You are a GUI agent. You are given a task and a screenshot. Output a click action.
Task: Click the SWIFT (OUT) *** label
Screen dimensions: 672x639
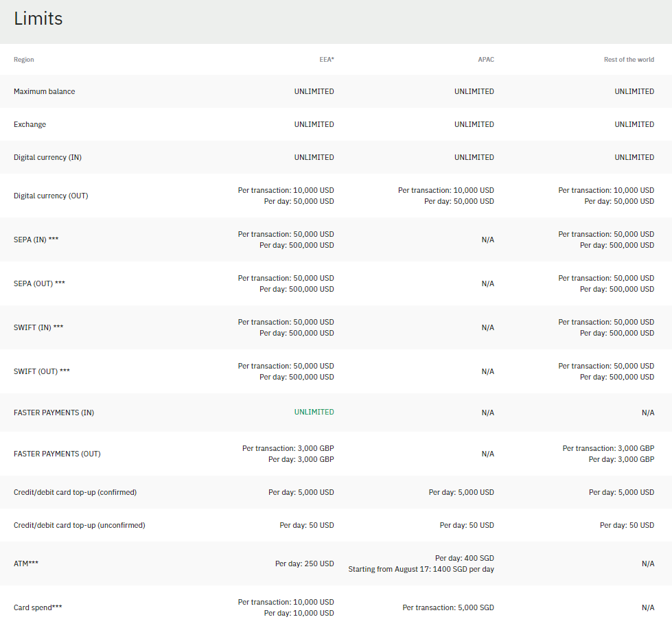[42, 371]
